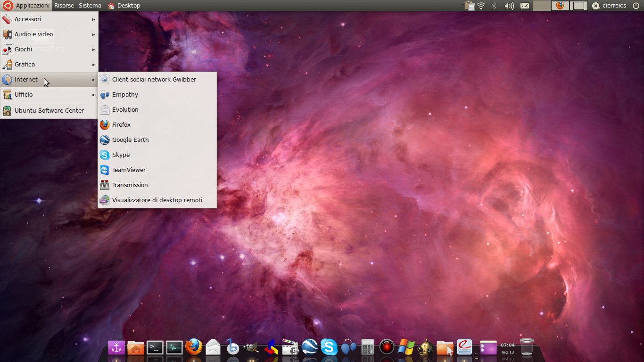Screen dimensions: 644x362
Task: Click the purple window dock icon
Action: (x=488, y=348)
